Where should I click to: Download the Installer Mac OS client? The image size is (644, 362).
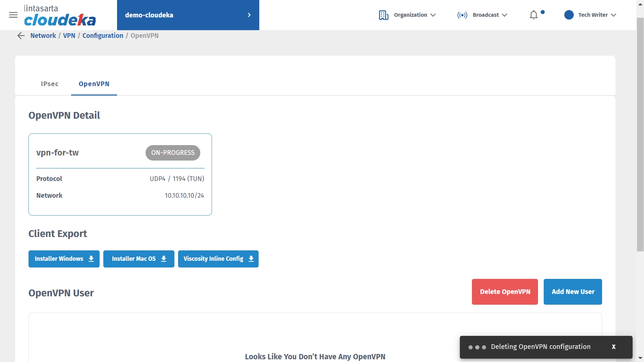[139, 259]
